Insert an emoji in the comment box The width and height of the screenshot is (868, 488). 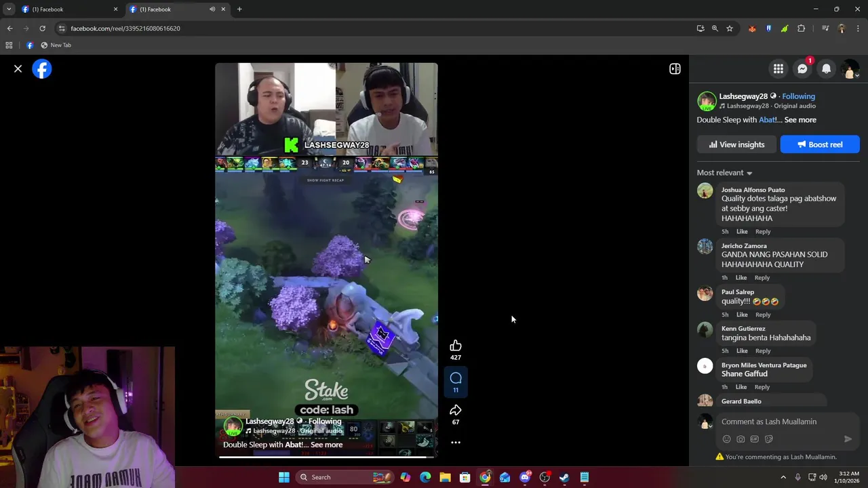[x=726, y=439]
